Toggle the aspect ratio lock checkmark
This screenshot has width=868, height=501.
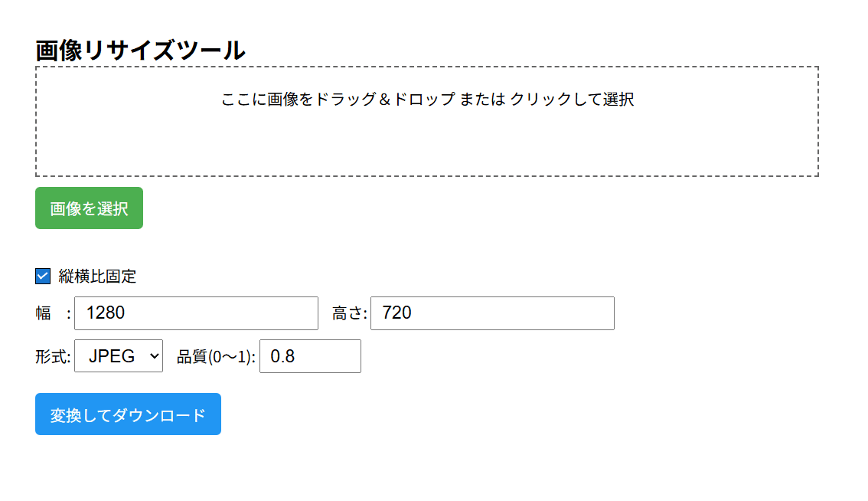(43, 277)
